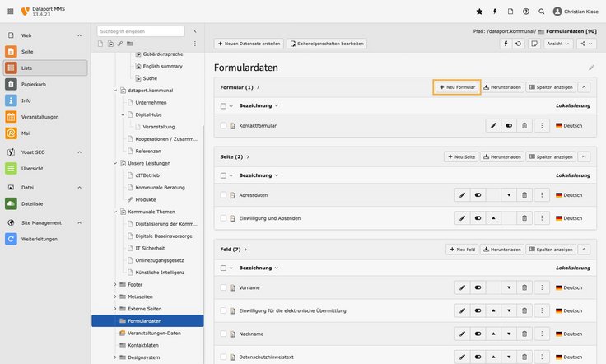This screenshot has height=364, width=606.
Task: Click Seiteneigenschaften bearbeiten button
Action: coord(327,43)
